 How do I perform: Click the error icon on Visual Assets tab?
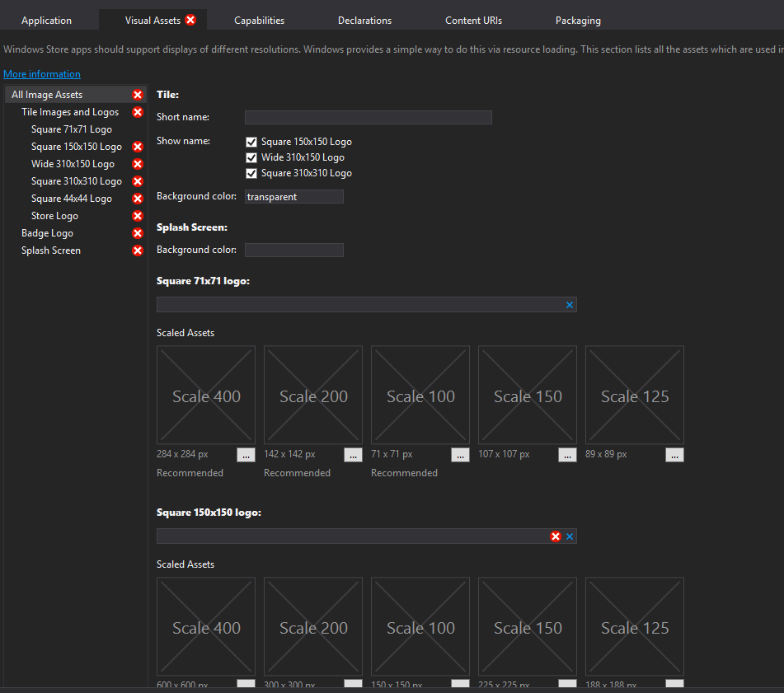point(190,20)
